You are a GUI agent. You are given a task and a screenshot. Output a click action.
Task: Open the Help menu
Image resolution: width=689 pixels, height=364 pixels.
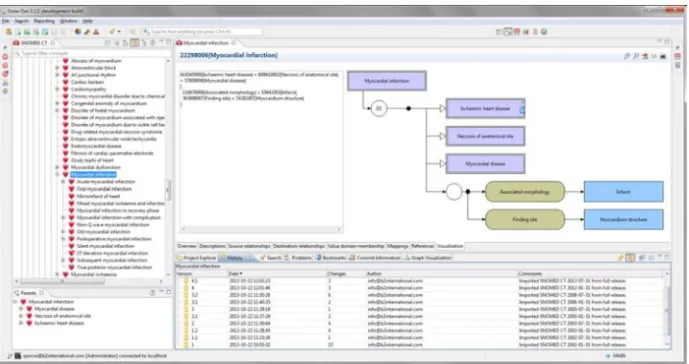click(87, 21)
